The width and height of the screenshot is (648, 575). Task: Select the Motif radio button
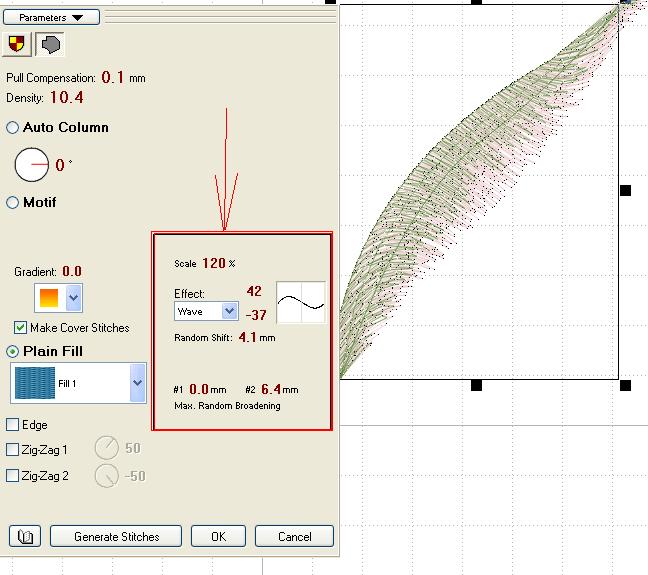(x=13, y=203)
